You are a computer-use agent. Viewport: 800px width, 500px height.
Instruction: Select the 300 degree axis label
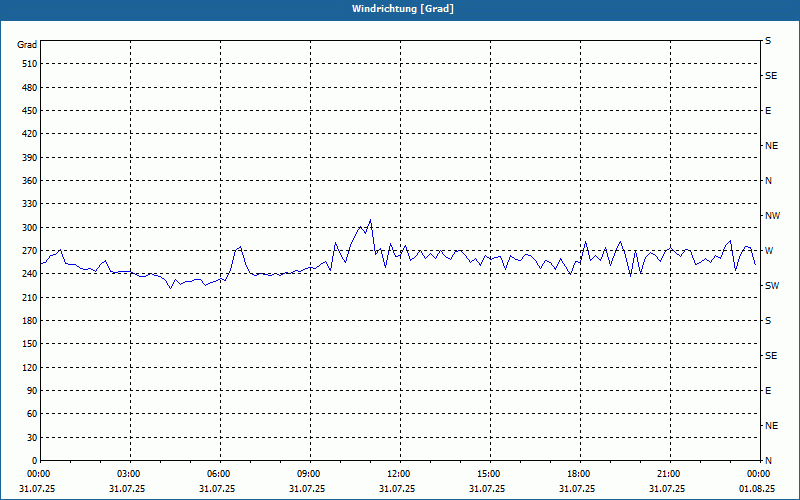pos(30,228)
